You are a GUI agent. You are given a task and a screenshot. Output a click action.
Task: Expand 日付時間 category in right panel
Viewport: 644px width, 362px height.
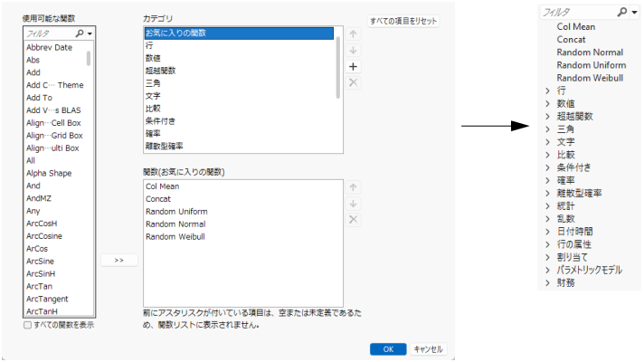tap(547, 232)
